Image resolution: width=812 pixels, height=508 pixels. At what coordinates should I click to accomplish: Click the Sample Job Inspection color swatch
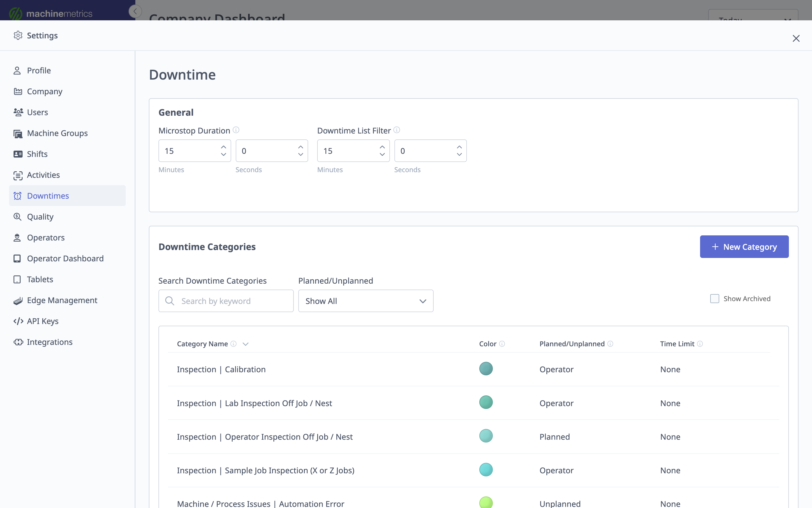[x=486, y=470]
